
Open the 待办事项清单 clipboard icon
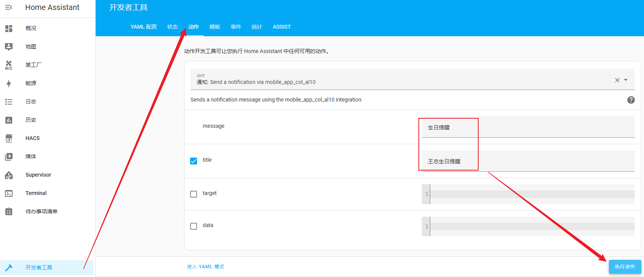click(9, 211)
